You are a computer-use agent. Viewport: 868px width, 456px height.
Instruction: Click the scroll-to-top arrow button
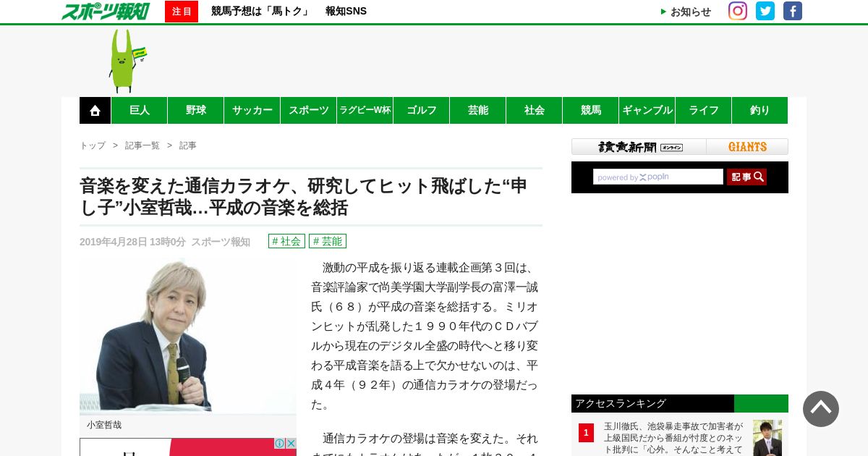tap(821, 409)
